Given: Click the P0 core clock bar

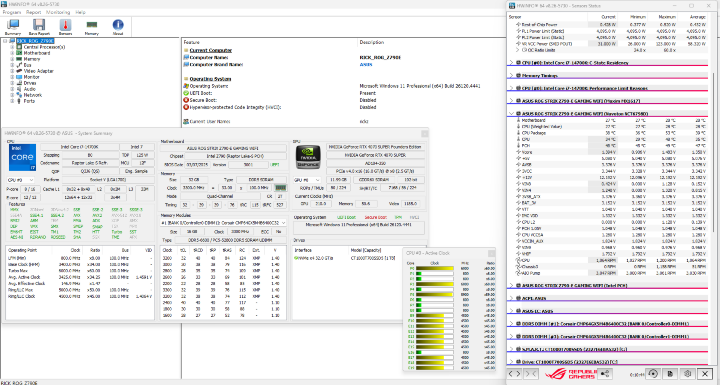Looking at the screenshot, I should pos(434,268).
